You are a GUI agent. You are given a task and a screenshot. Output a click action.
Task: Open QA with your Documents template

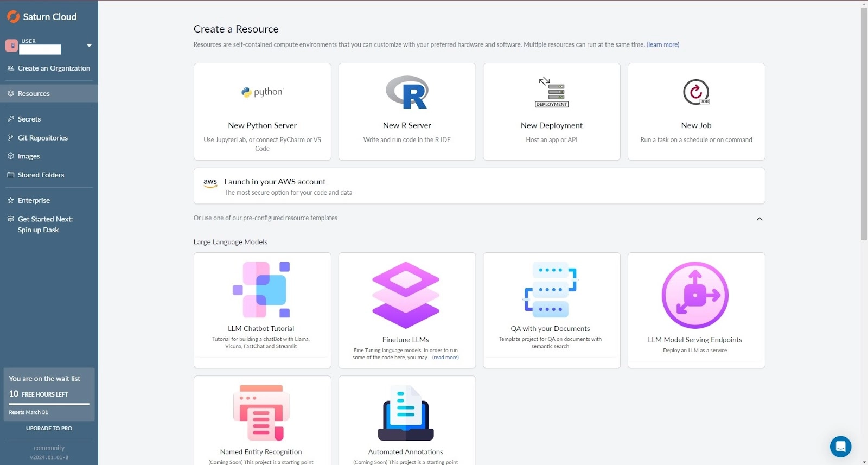coord(552,310)
